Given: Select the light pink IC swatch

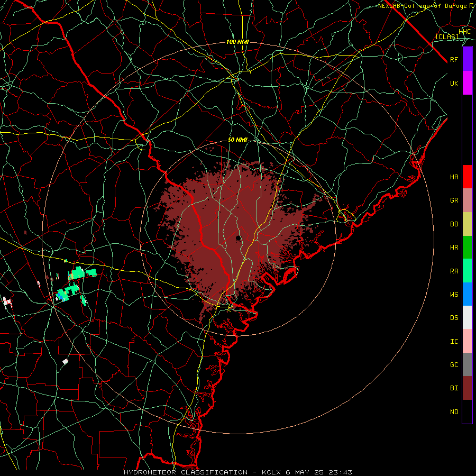Looking at the screenshot, I should (467, 341).
